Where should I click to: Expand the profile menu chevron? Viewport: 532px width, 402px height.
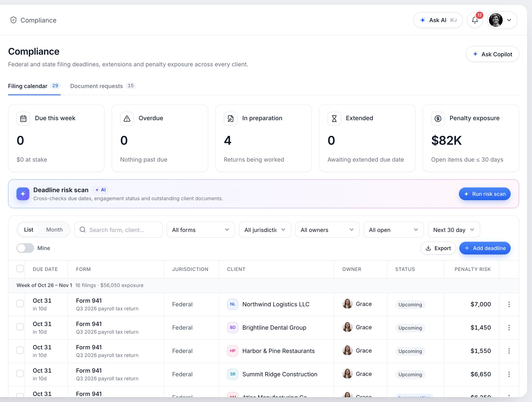coord(509,20)
